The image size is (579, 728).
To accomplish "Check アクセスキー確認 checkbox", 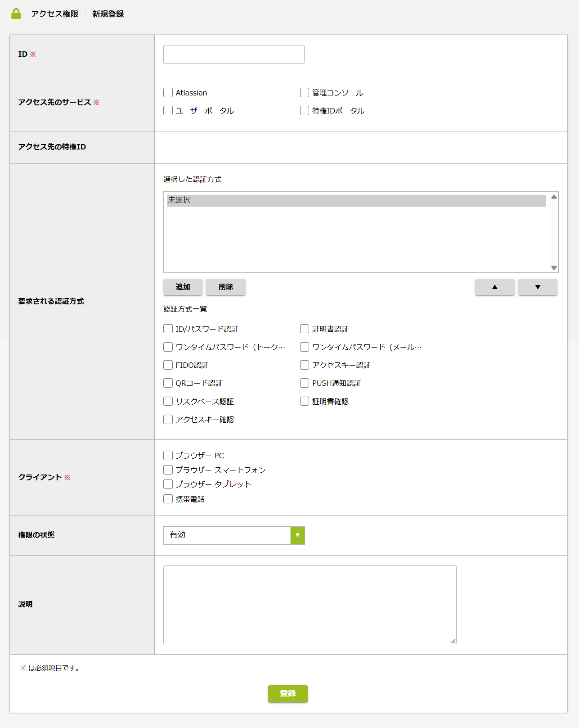I will coord(168,420).
